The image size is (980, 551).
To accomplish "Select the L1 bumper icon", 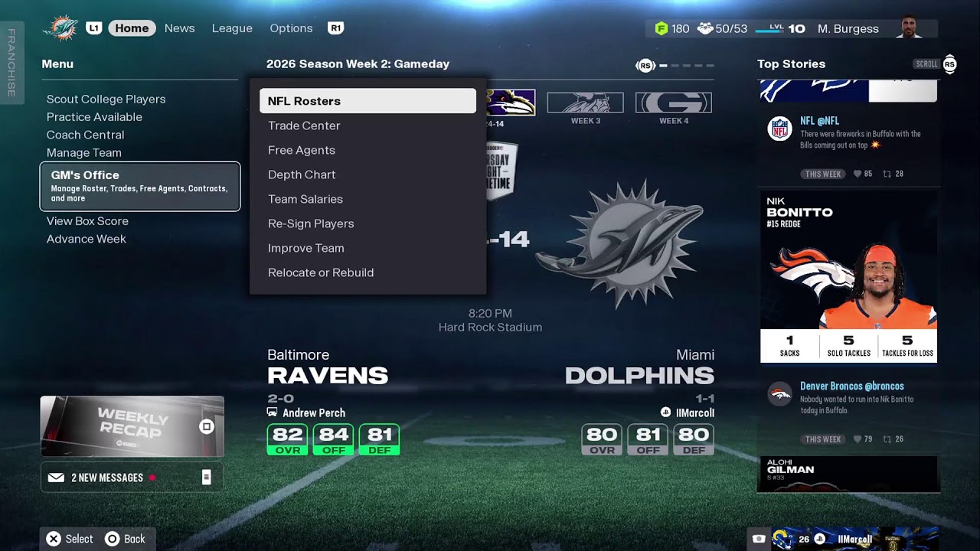I will [x=93, y=28].
